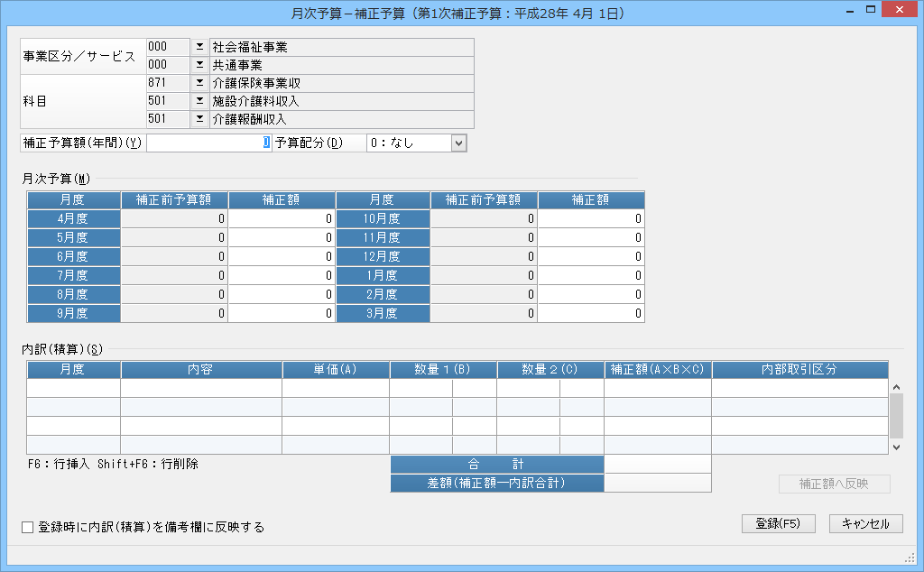
Task: Click scroll-up arrow of 内訳 table
Action: pos(896,387)
